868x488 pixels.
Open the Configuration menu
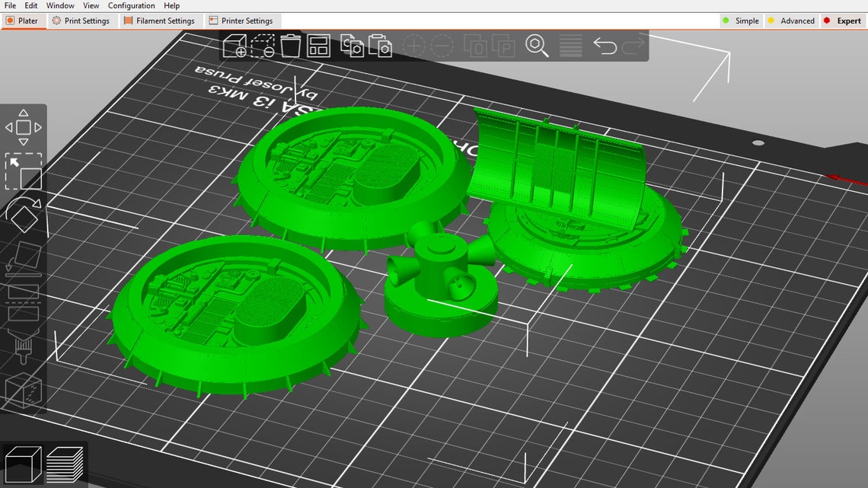click(131, 5)
